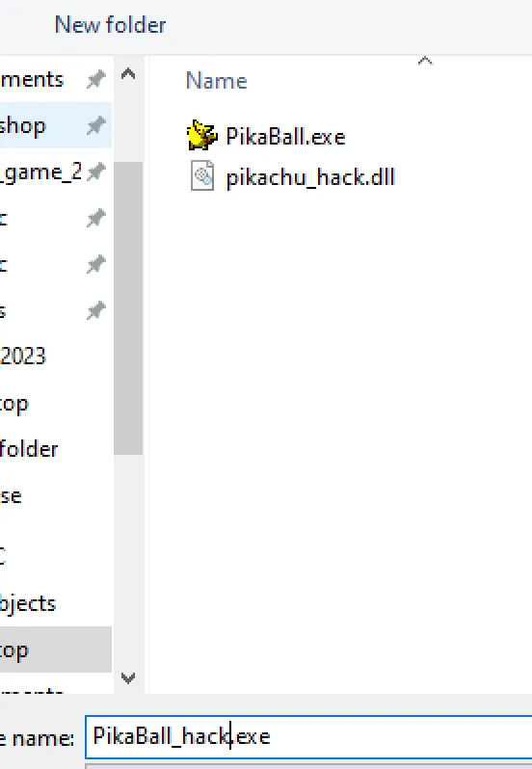The width and height of the screenshot is (532, 769).
Task: Click the New folder button
Action: 110,24
